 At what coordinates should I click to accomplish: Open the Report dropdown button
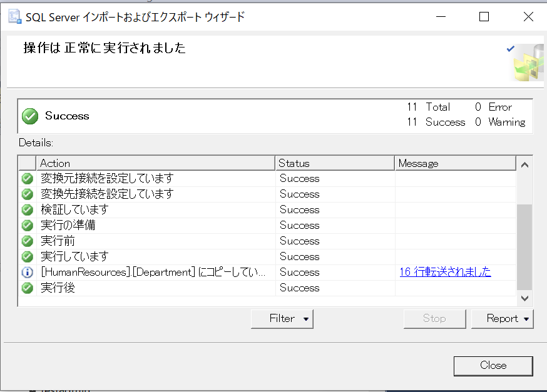click(x=503, y=318)
